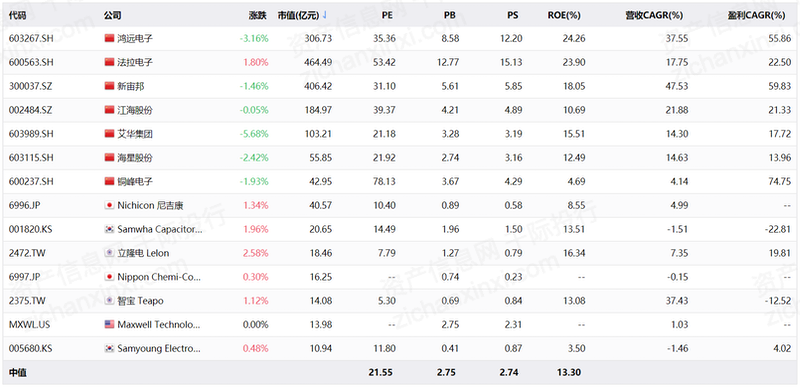Click the Japan flag beside Nippon Chemi-Co...
800x387 pixels.
pos(109,277)
